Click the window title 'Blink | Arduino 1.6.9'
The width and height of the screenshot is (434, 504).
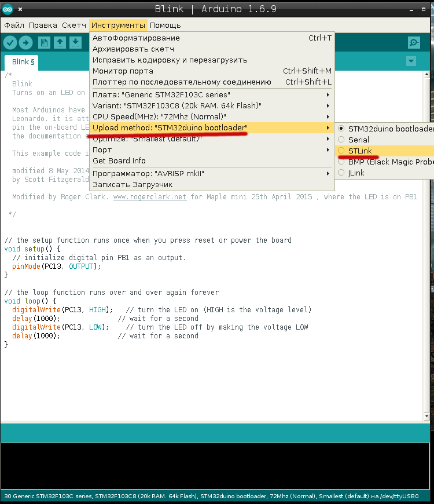215,9
